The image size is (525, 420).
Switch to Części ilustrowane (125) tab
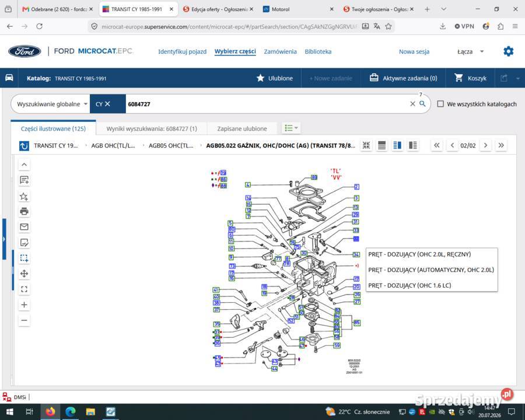[53, 128]
